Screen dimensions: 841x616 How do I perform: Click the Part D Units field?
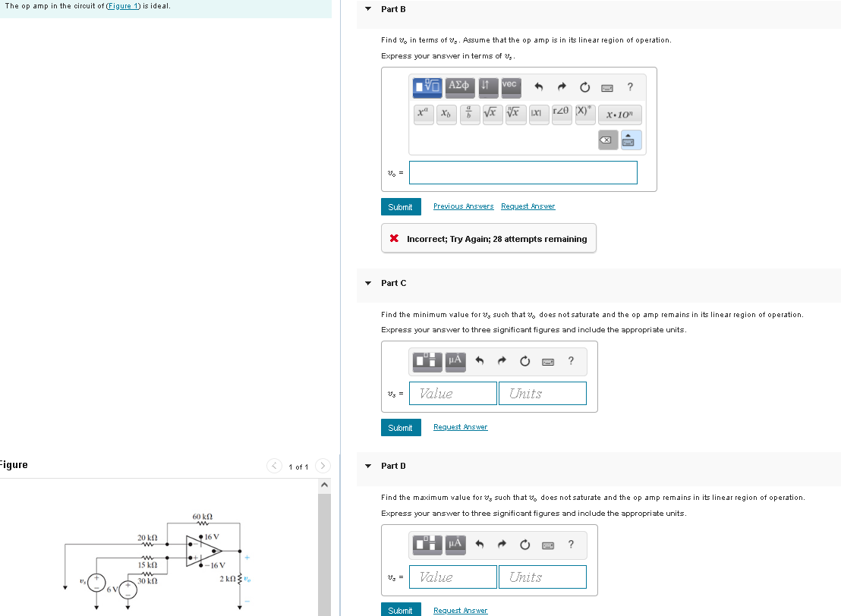click(x=542, y=577)
